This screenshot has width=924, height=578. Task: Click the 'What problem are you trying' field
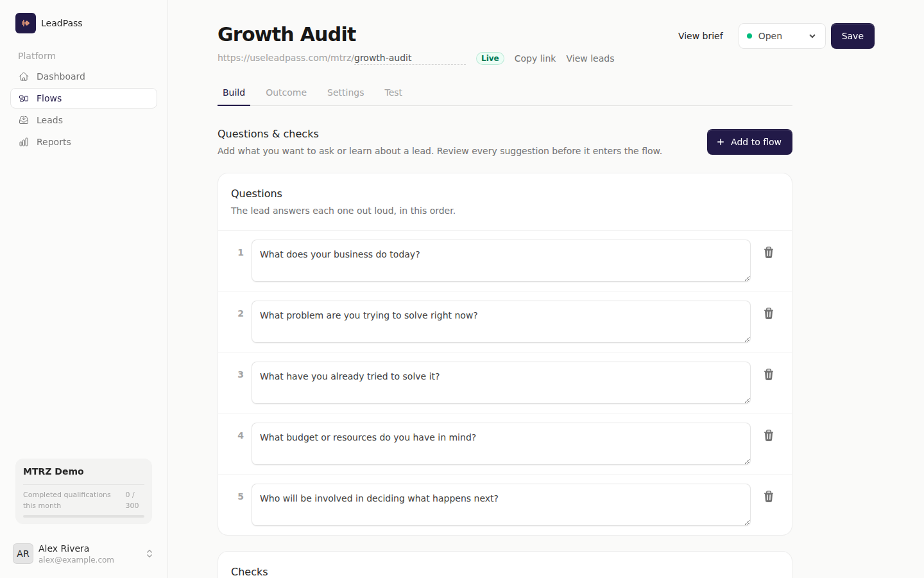pyautogui.click(x=501, y=322)
